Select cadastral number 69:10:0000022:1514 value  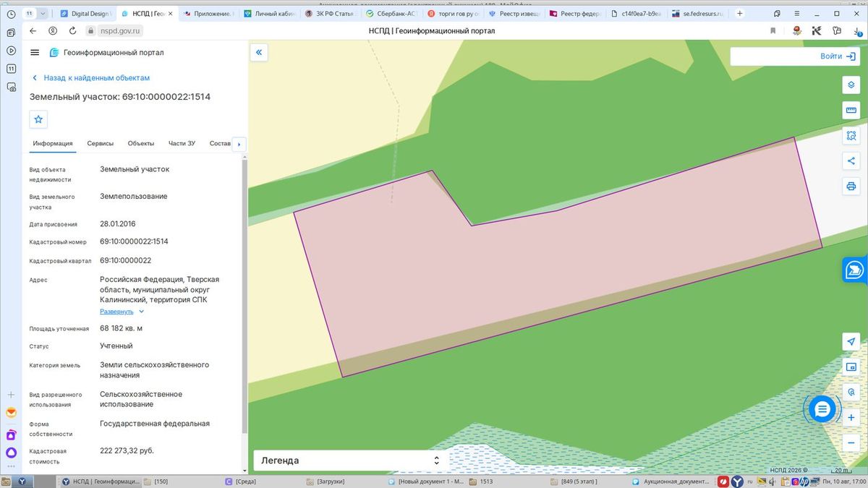134,241
